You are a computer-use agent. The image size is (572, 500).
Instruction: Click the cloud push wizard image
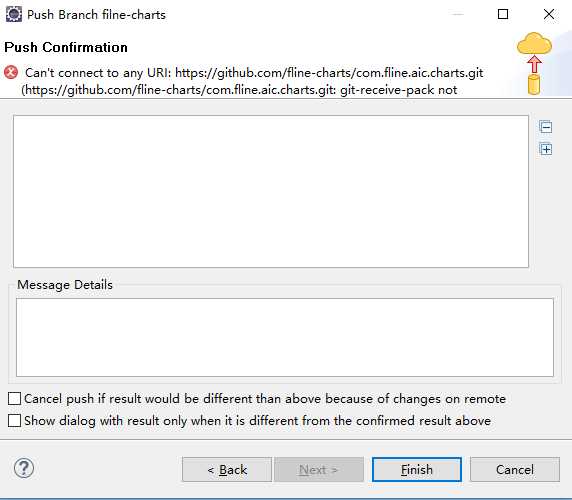534,63
